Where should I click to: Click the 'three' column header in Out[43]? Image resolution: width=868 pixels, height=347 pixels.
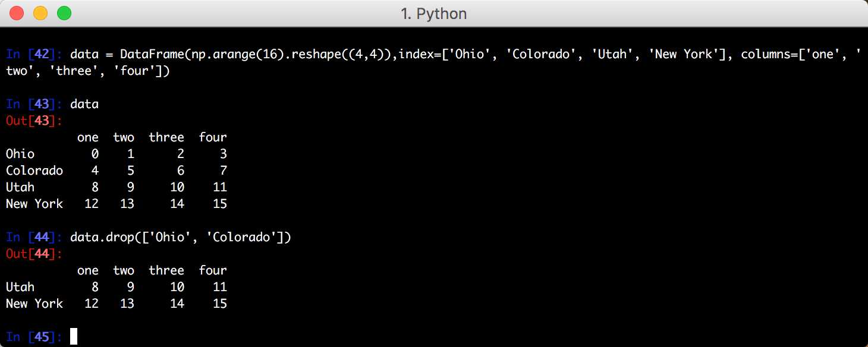click(x=166, y=137)
